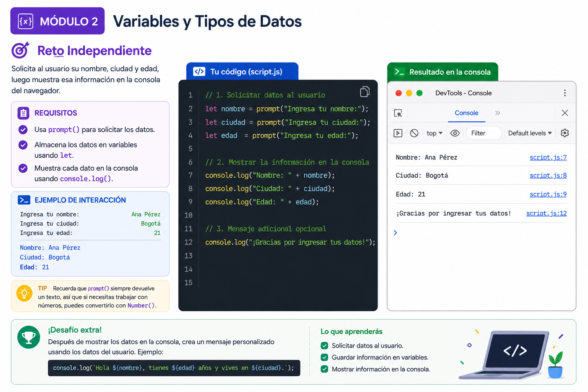
Task: Click the target icon beside Reto Independiente
Action: pos(20,50)
